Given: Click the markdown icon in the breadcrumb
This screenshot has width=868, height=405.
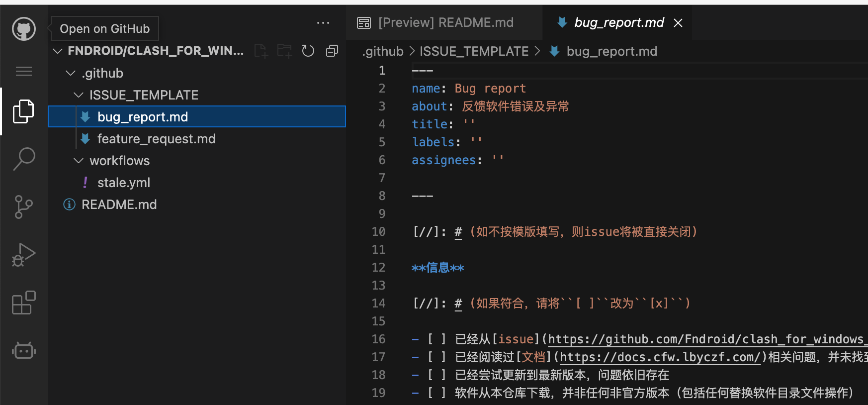Looking at the screenshot, I should (555, 51).
